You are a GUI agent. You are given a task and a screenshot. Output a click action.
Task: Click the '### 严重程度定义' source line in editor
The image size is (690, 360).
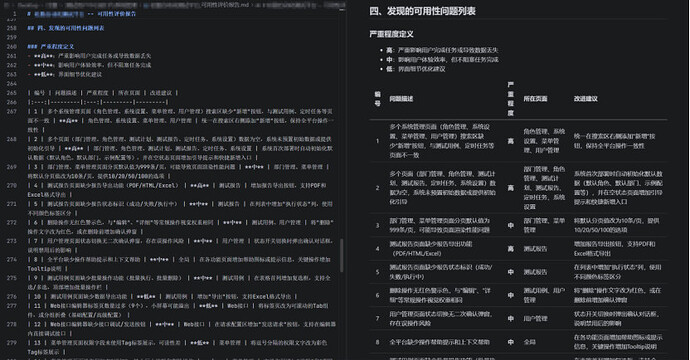pyautogui.click(x=51, y=46)
